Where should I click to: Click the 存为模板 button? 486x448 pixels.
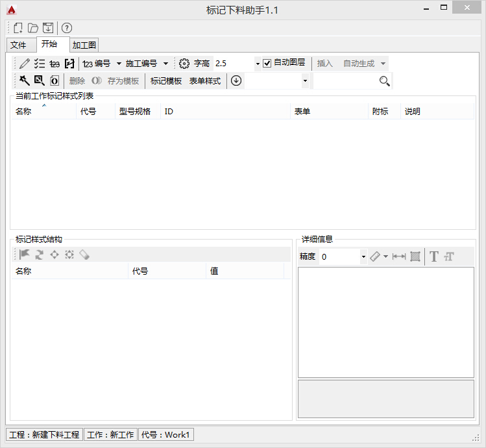coord(123,81)
